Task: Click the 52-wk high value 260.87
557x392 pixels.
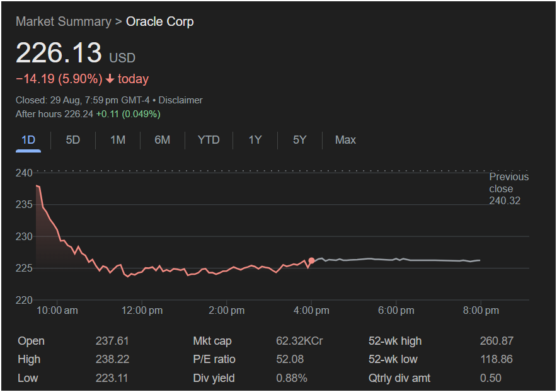Action: (497, 341)
